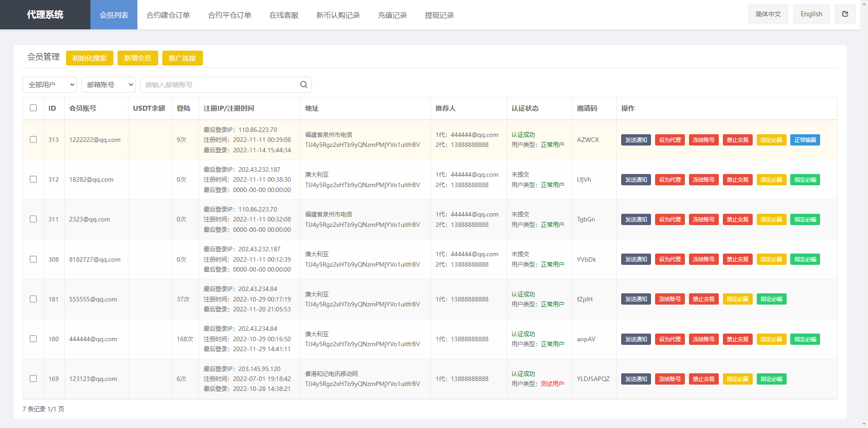Click 指定必输 for member ID 181
The image size is (868, 428).
[772, 299]
